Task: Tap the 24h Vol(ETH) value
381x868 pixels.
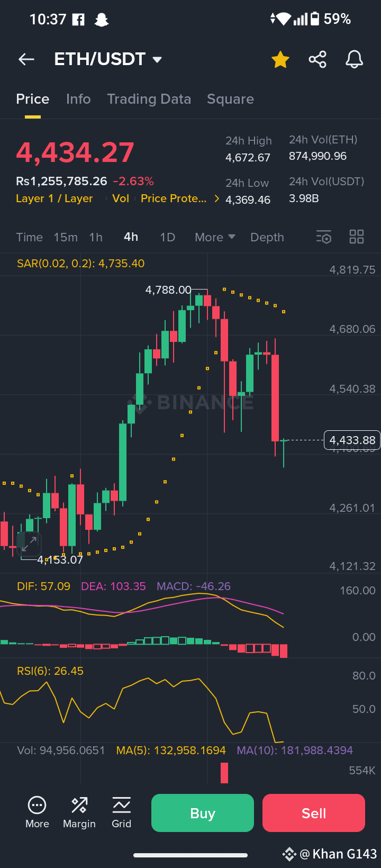Action: coord(317,156)
